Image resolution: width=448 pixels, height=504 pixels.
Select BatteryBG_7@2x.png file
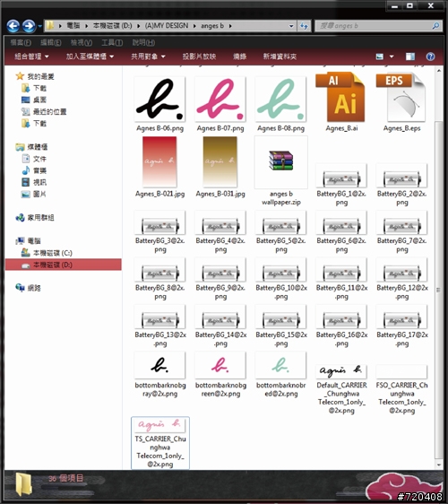401,231
